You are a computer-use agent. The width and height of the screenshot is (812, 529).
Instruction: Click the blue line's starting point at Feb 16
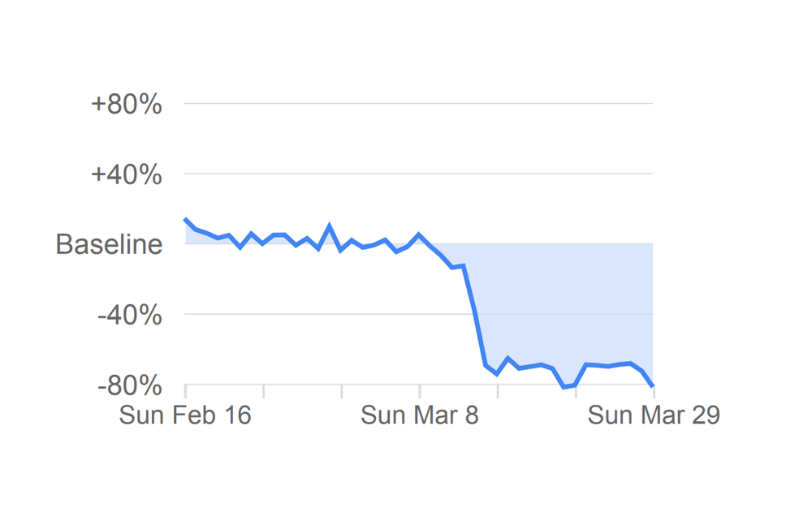186,220
